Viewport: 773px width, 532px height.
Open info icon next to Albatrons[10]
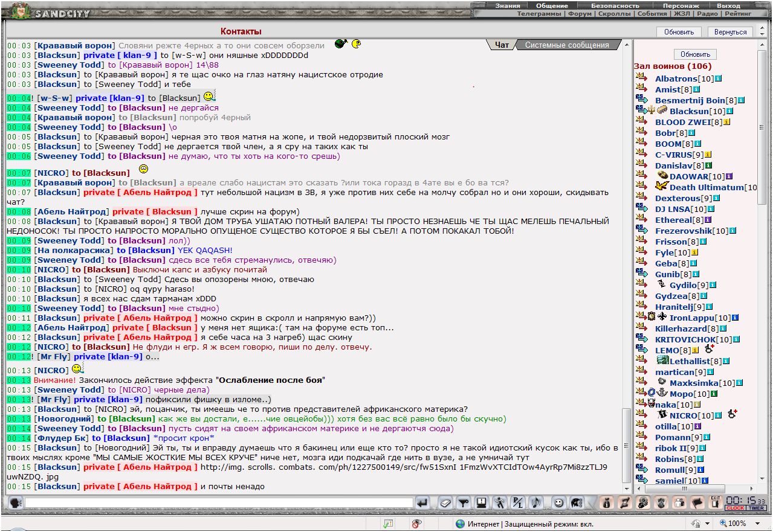click(718, 79)
